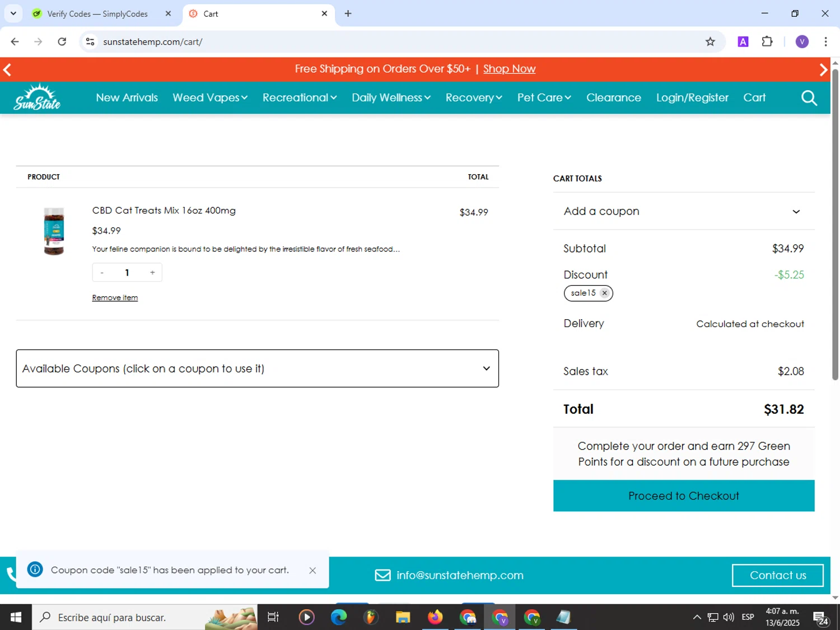Open Firefox from the taskbar
Screen dimensions: 840x630
pyautogui.click(x=435, y=617)
